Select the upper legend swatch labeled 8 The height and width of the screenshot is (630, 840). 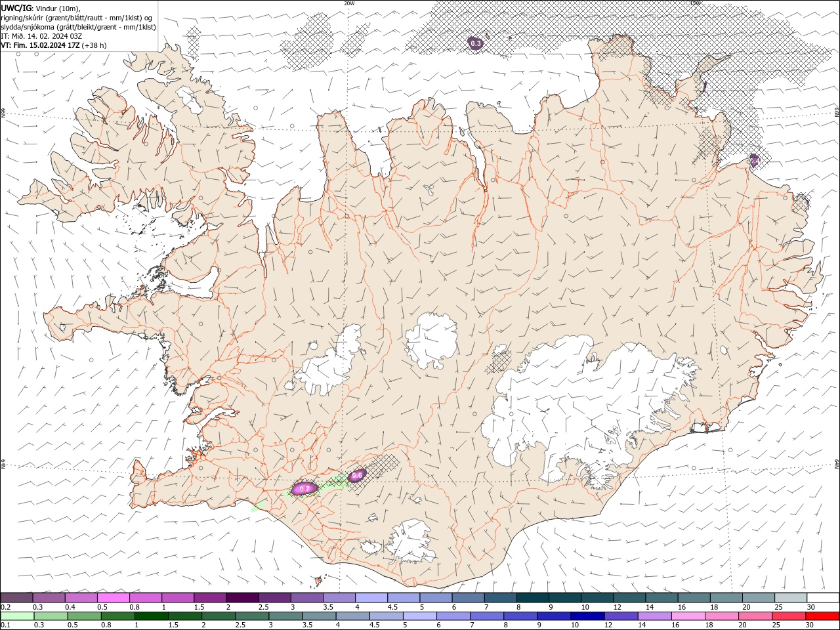[x=533, y=597]
